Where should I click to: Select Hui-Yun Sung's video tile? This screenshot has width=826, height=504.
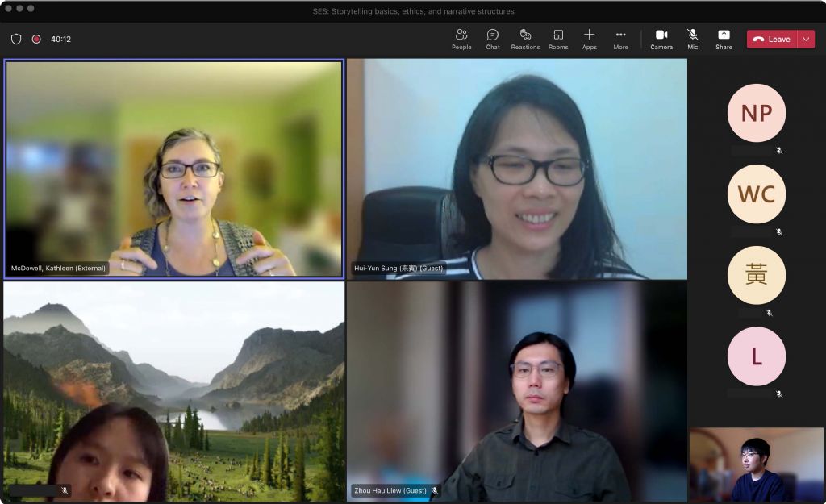517,169
